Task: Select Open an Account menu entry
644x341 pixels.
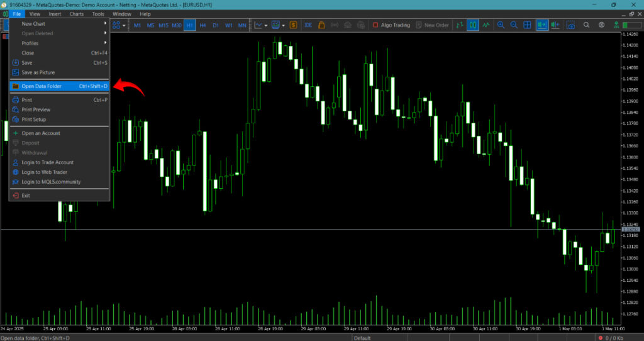Action: [x=60, y=133]
